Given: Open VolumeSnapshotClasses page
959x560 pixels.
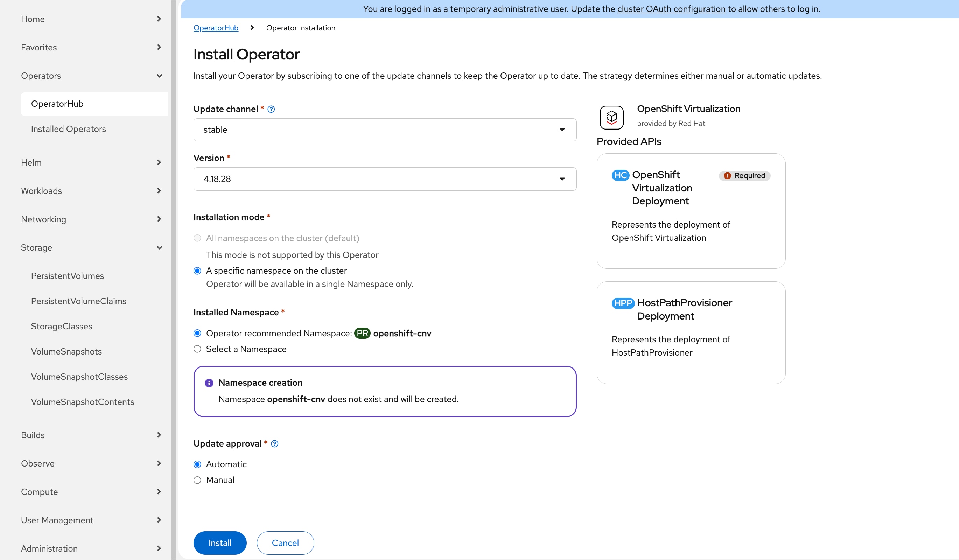Looking at the screenshot, I should click(94, 377).
